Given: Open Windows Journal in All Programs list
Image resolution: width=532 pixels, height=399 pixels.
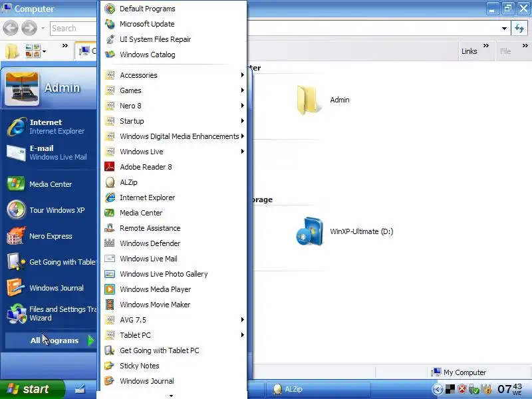Looking at the screenshot, I should click(174, 381).
